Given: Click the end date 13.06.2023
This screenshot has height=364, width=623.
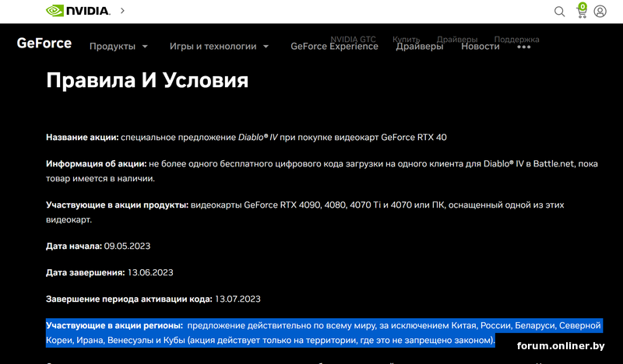Looking at the screenshot, I should (x=150, y=273).
